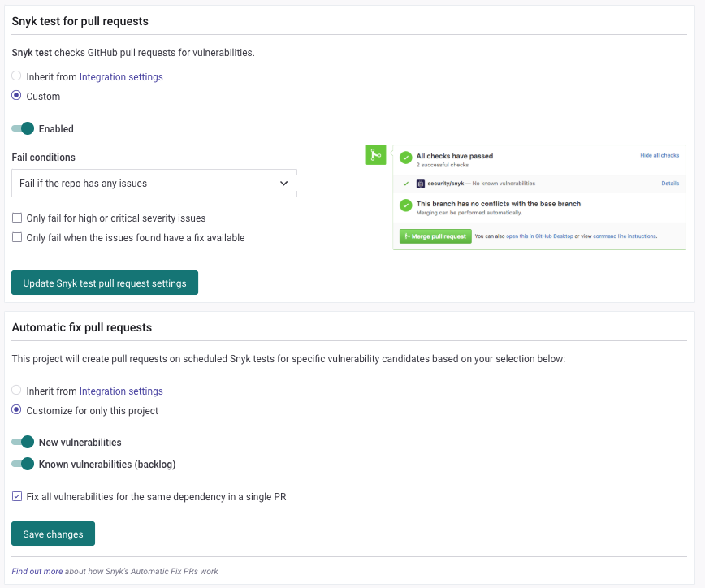Screen dimensions: 705x588
Task: Toggle Known vulnerabilities (backlog) switch
Action: 24,465
